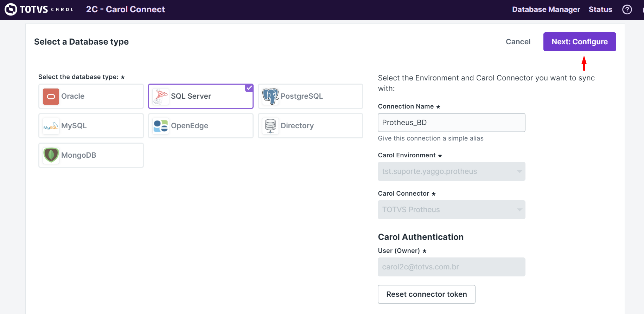Click the 'Select a Database type' heading
The width and height of the screenshot is (644, 314).
(x=81, y=42)
